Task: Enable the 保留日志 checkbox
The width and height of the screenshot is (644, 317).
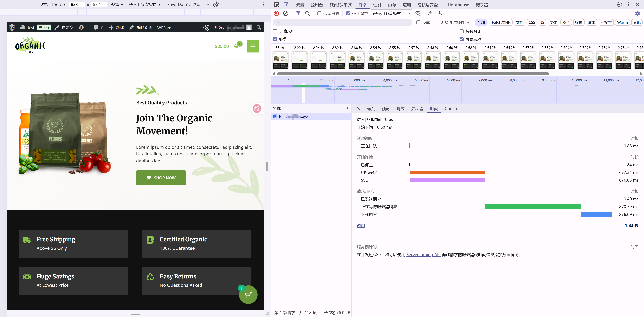Action: 319,13
